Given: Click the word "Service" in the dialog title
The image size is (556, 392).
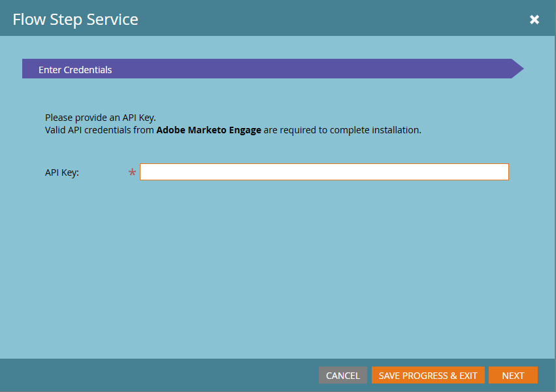Looking at the screenshot, I should pyautogui.click(x=115, y=20).
